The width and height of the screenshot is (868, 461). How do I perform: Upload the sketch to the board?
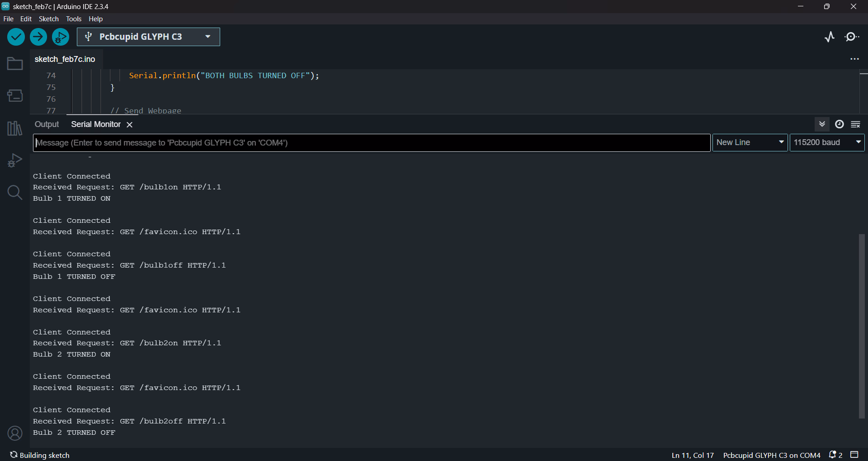[x=38, y=37]
